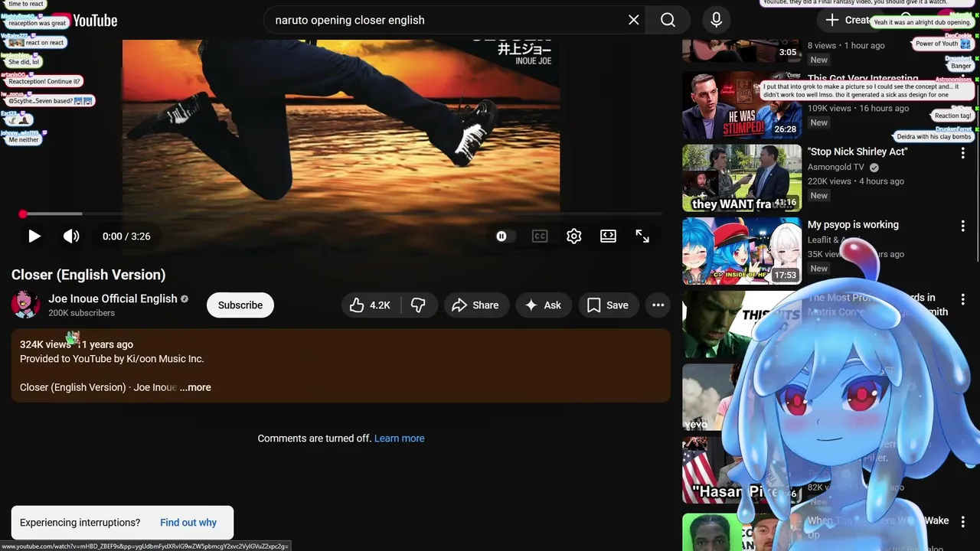Switch to theater mode
The width and height of the screenshot is (980, 551).
608,236
